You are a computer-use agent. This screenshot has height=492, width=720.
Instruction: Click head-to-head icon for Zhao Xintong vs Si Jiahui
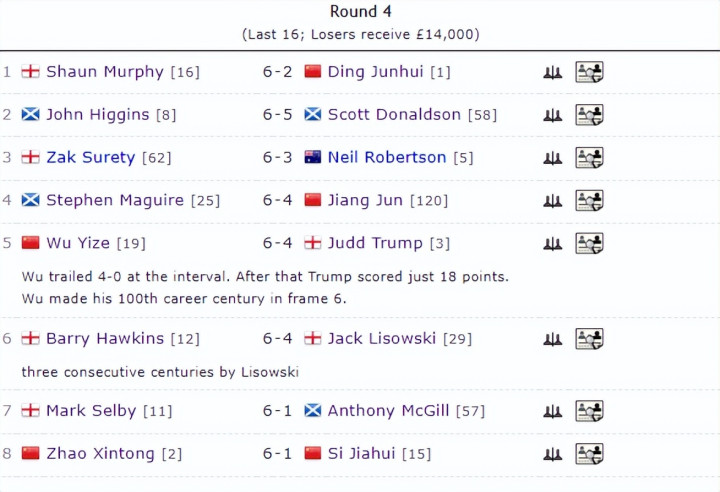point(552,454)
